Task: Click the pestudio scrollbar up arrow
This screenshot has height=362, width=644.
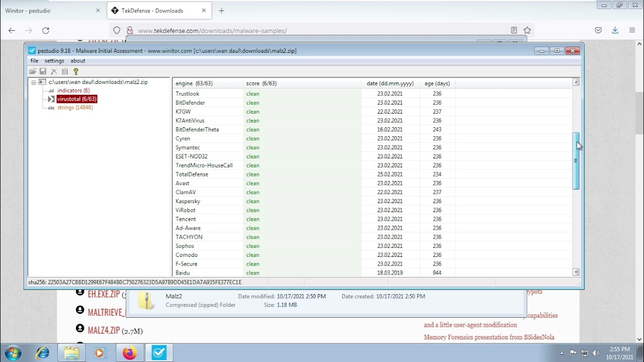Action: point(576,82)
